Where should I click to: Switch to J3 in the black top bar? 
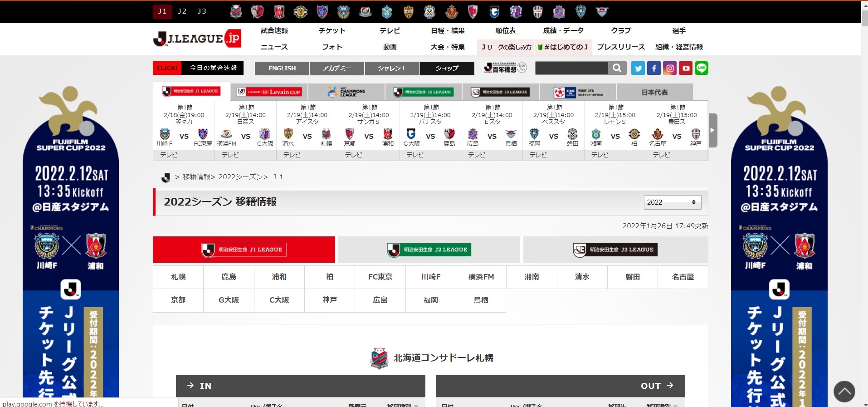tap(202, 11)
